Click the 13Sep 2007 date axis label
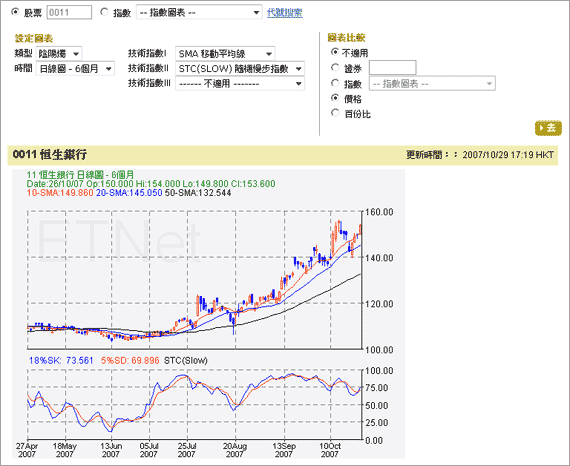570x466 pixels. point(284,450)
